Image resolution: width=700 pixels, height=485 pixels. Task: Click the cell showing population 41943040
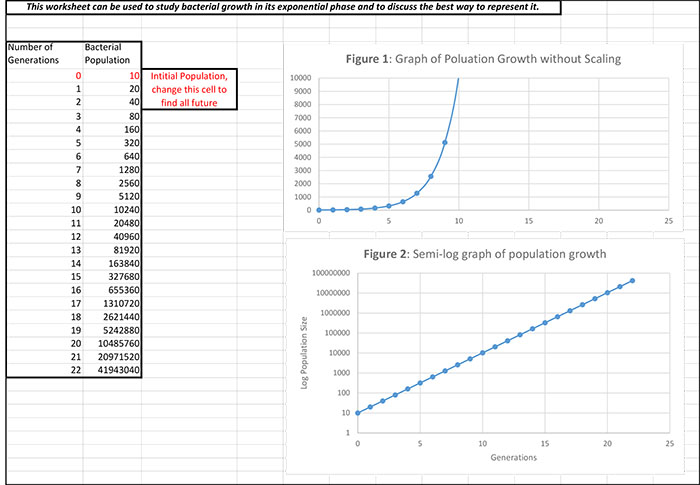[x=111, y=369]
